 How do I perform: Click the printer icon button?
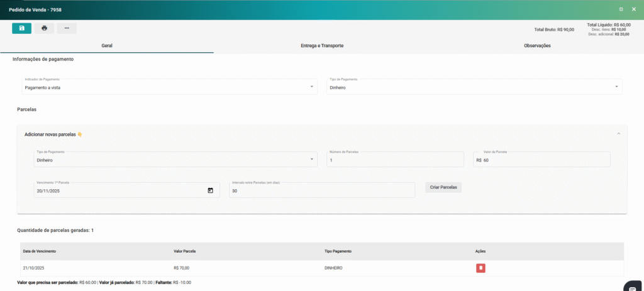click(44, 28)
